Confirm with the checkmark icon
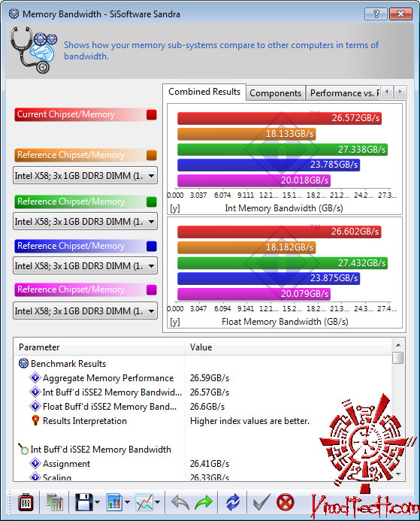The image size is (420, 521). (261, 502)
